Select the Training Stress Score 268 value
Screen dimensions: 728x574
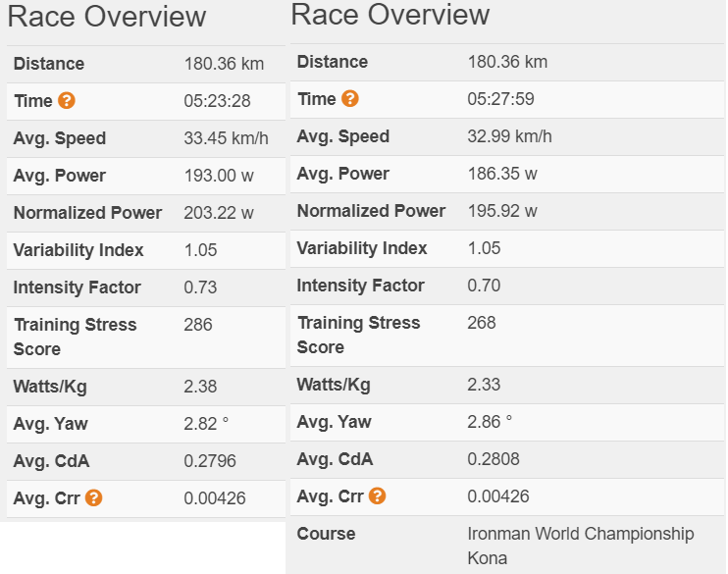coord(482,323)
